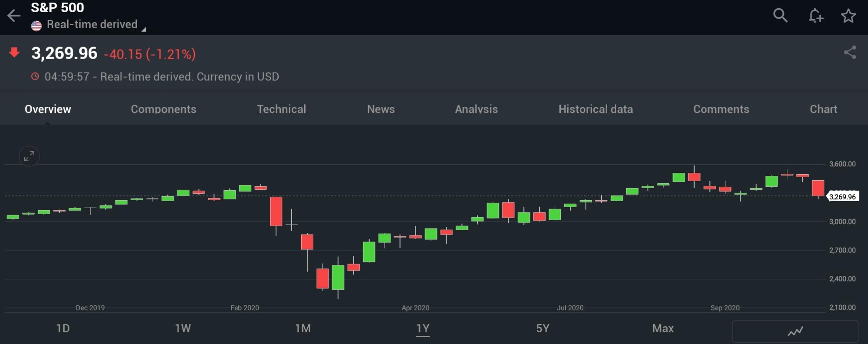Click the current price 3,269.96 headline
The width and height of the screenshot is (868, 344).
pos(64,53)
